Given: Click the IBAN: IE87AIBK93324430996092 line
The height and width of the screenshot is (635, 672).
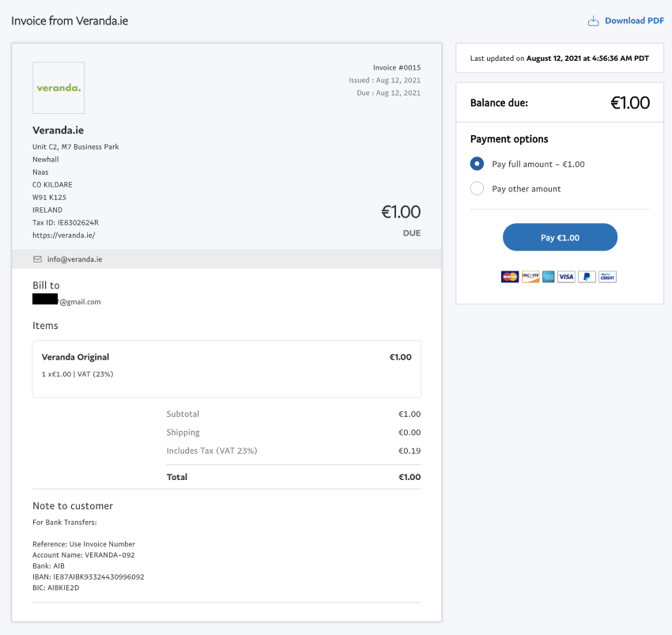Looking at the screenshot, I should (x=89, y=577).
